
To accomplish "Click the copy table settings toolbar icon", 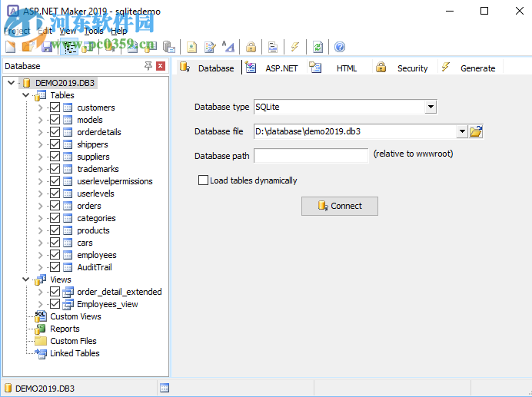I will [169, 47].
